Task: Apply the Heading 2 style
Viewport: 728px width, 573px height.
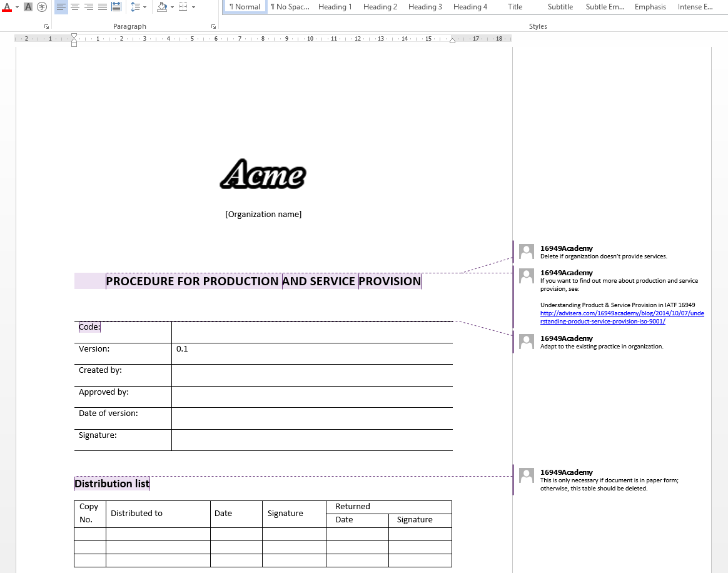Action: tap(380, 7)
